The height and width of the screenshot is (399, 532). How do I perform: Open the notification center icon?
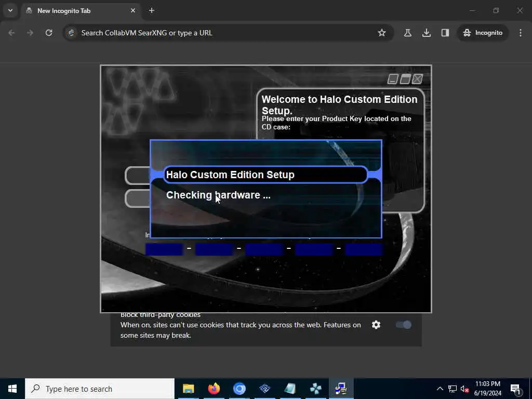[516, 389]
